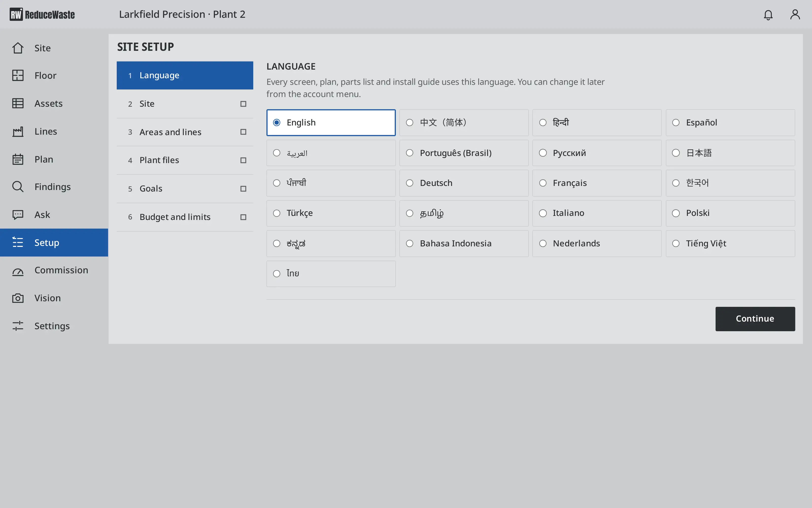This screenshot has width=812, height=508.
Task: Go to Site via the home icon
Action: (x=18, y=48)
